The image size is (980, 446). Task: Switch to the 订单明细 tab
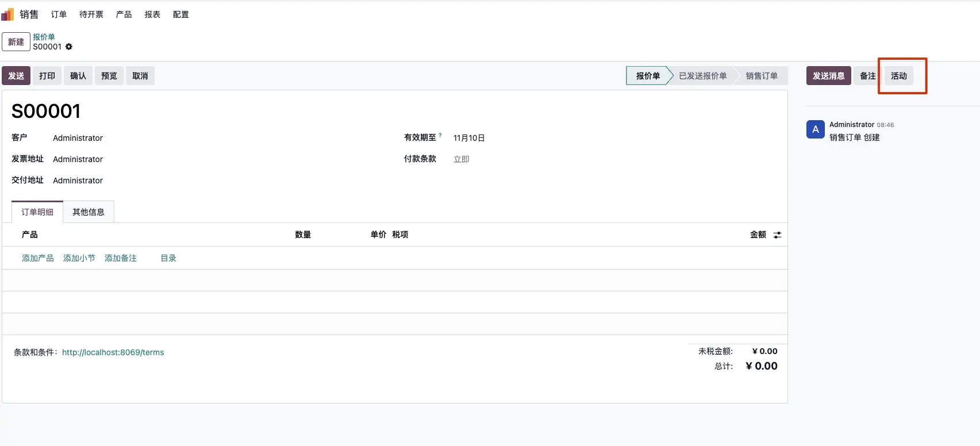[37, 212]
